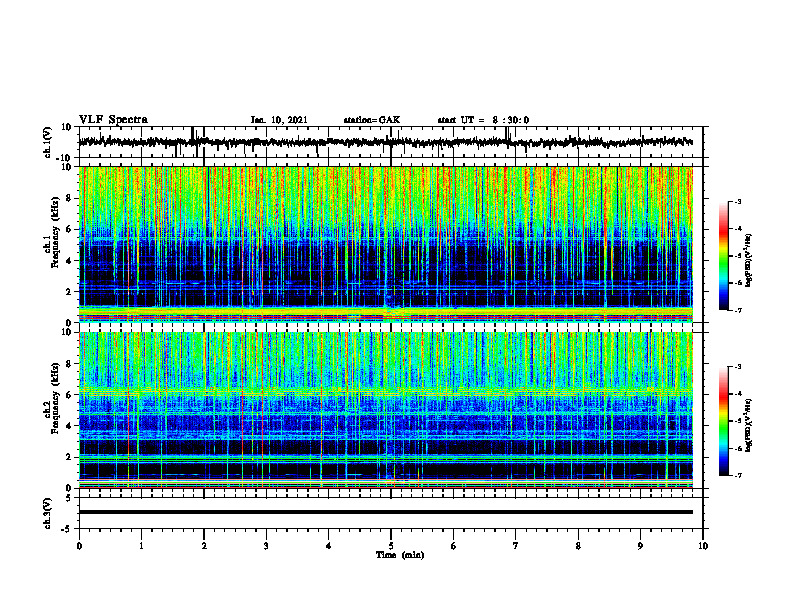
Task: Click the ch.1 voltage waveform trace
Action: [386, 142]
